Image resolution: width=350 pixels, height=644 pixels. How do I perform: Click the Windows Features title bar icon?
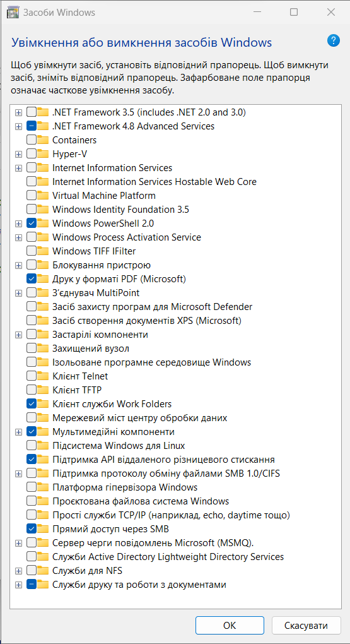(x=13, y=13)
